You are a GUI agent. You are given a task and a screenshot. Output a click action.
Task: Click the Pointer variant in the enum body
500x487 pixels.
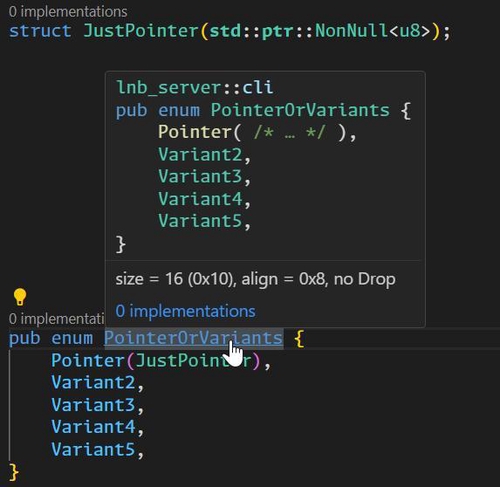[x=88, y=360]
